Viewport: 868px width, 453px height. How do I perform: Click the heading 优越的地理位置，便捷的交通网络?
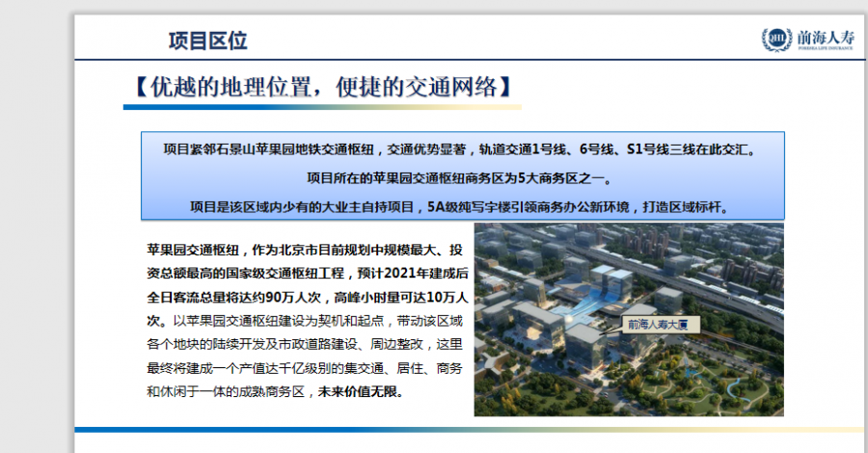click(x=324, y=87)
